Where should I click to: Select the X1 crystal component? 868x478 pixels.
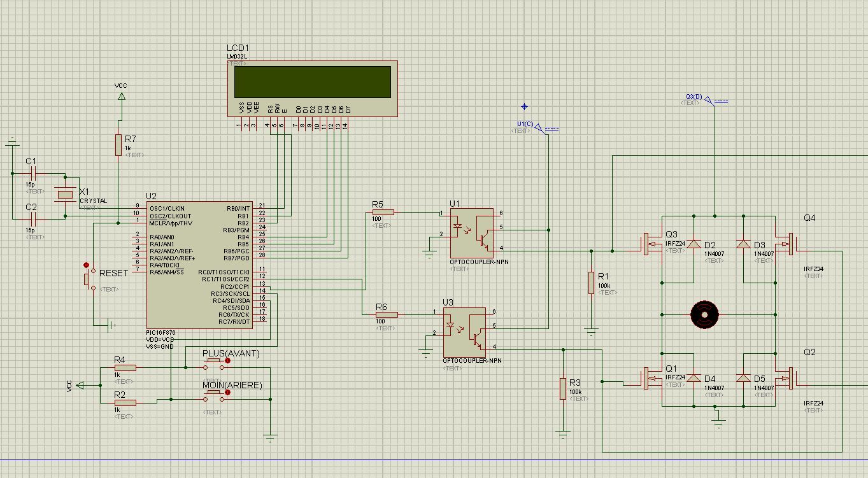pyautogui.click(x=65, y=194)
